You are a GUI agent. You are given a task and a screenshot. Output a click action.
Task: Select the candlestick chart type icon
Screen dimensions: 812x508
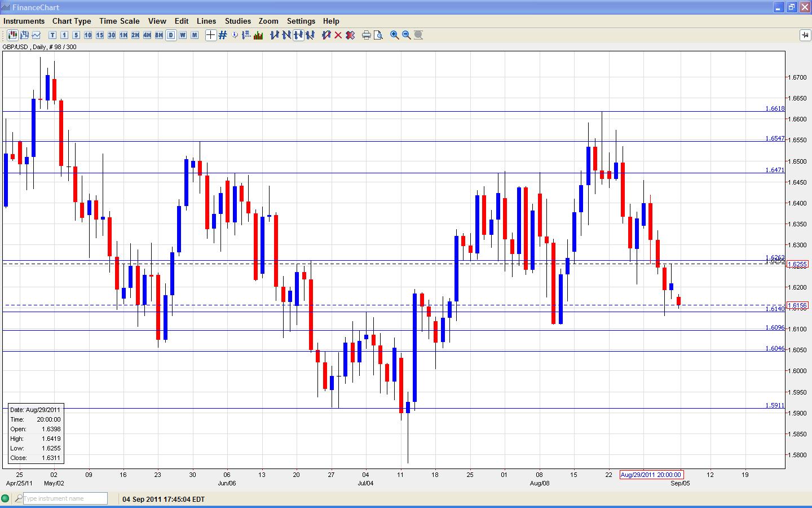point(12,35)
